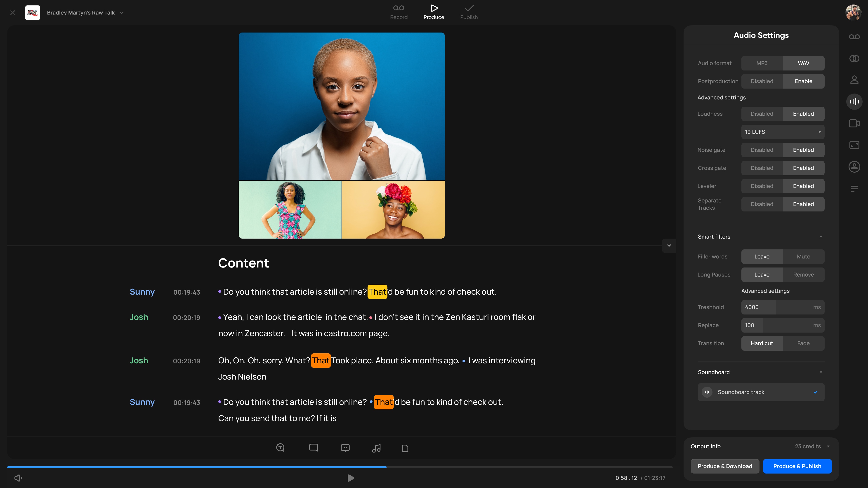Click the comment bubble icon in bottom toolbar
The width and height of the screenshot is (868, 488).
[x=313, y=448]
